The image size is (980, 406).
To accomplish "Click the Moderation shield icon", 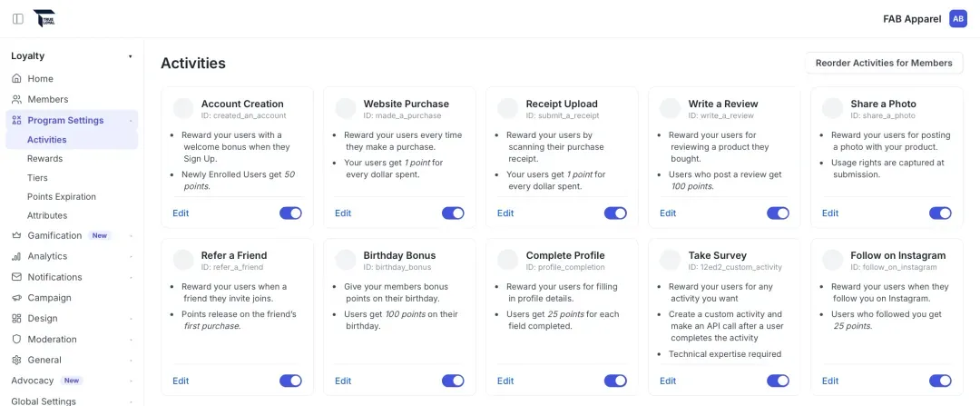I will click(x=17, y=339).
